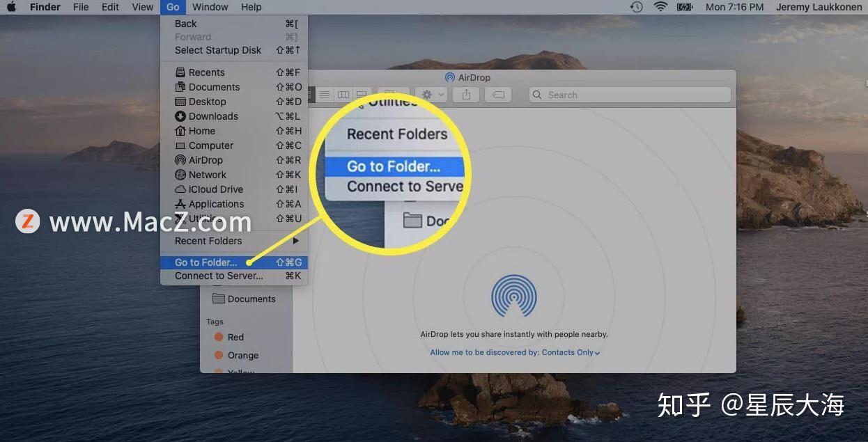This screenshot has height=442, width=868.
Task: Expand the Recent Folders submenu
Action: pyautogui.click(x=234, y=241)
